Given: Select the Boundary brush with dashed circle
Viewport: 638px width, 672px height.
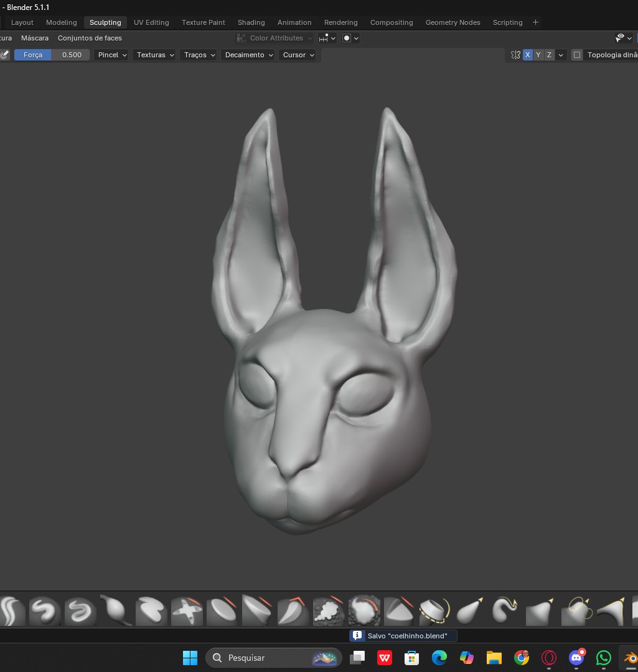Looking at the screenshot, I should coord(434,612).
